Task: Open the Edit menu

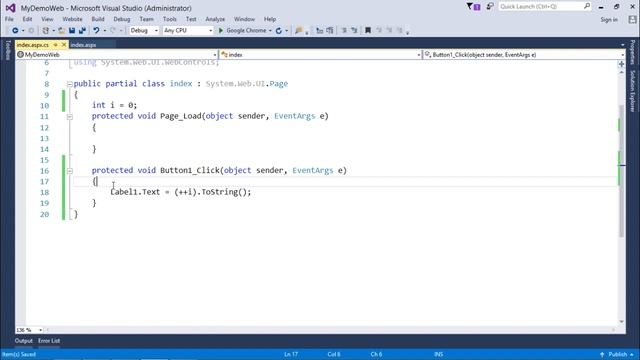Action: (27, 19)
